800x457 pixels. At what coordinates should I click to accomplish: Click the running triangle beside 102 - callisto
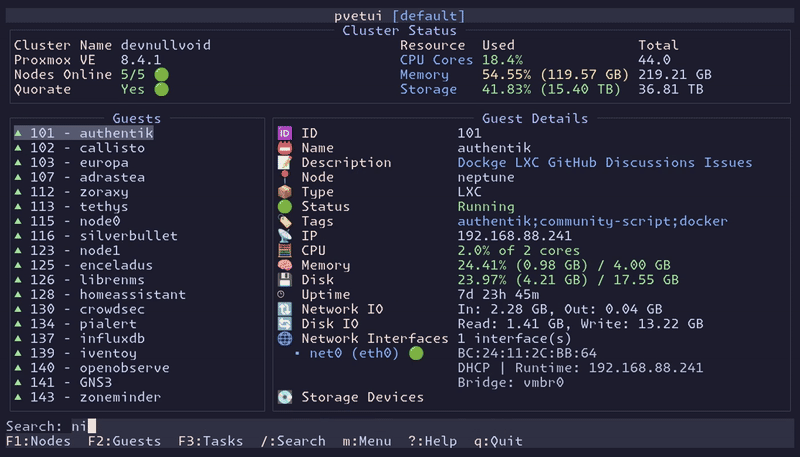(x=18, y=148)
